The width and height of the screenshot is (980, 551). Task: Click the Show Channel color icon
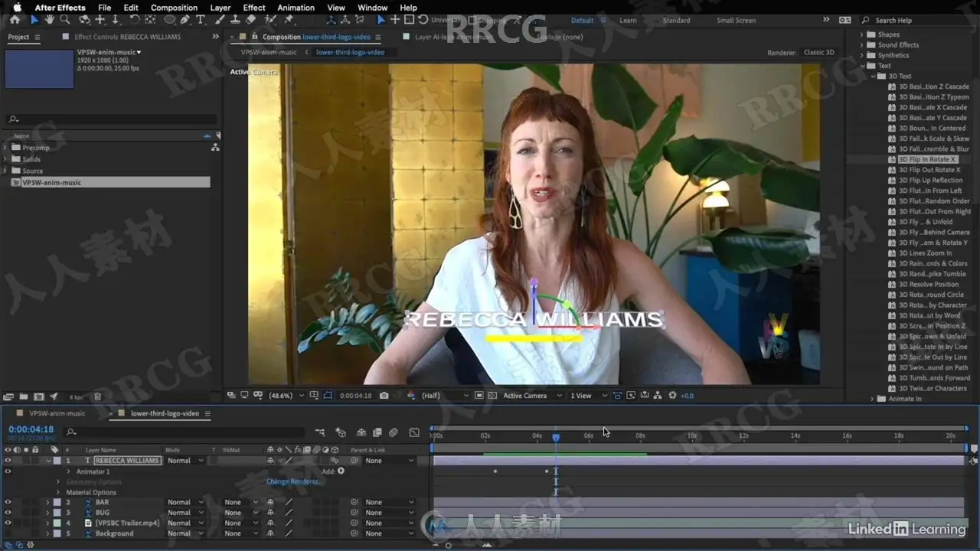(410, 396)
